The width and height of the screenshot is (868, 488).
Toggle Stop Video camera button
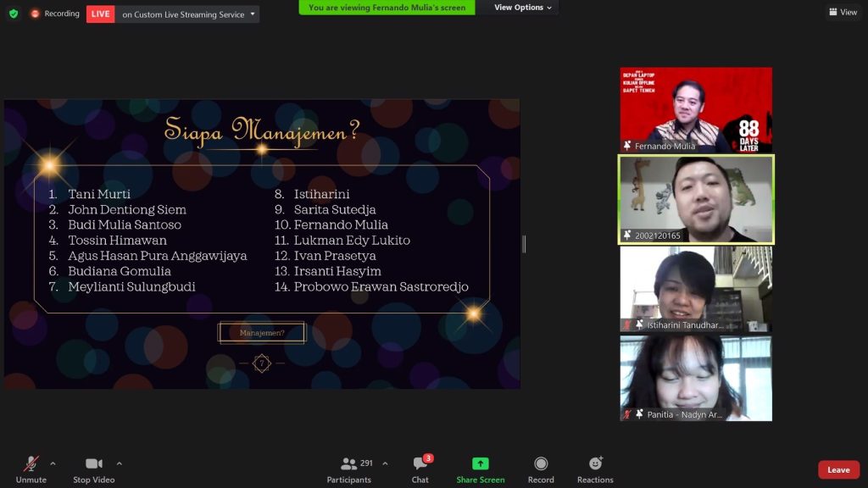(x=93, y=469)
